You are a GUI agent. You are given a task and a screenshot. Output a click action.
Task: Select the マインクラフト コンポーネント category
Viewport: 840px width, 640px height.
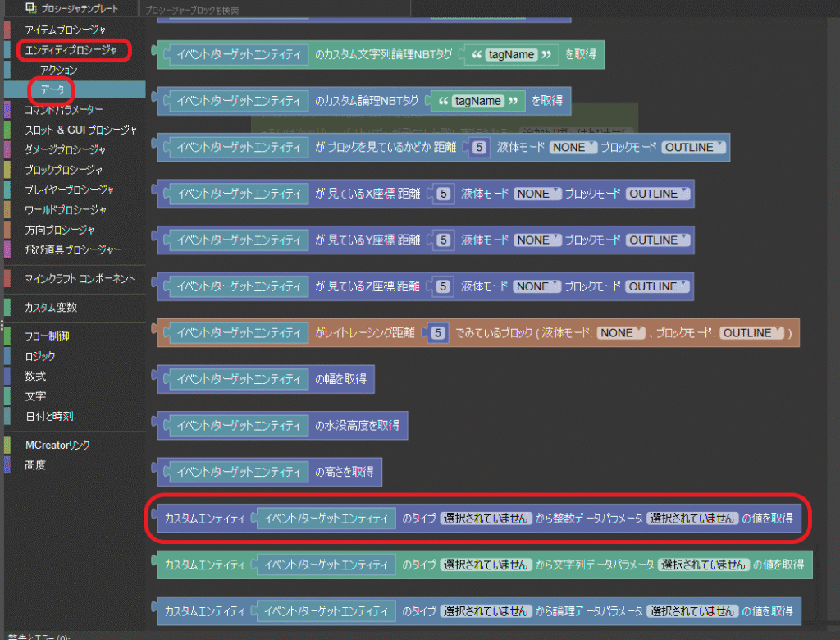point(79,279)
